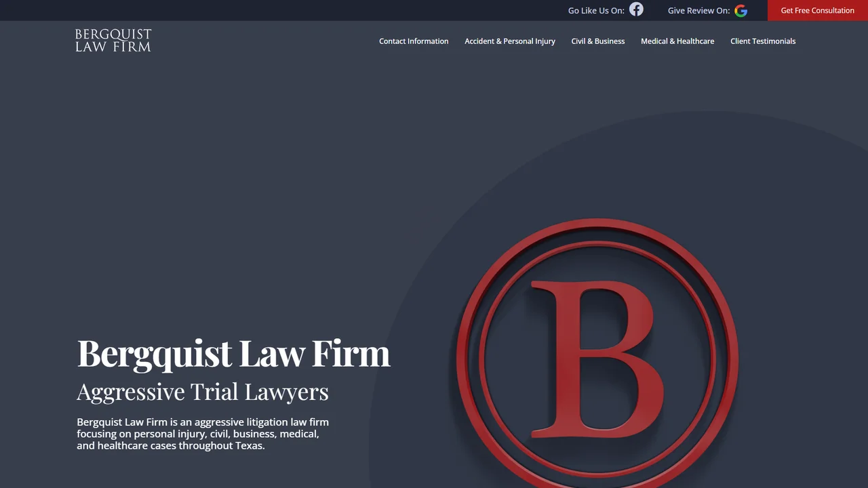The height and width of the screenshot is (488, 868).
Task: Select Civil & Business menu item
Action: click(x=598, y=41)
